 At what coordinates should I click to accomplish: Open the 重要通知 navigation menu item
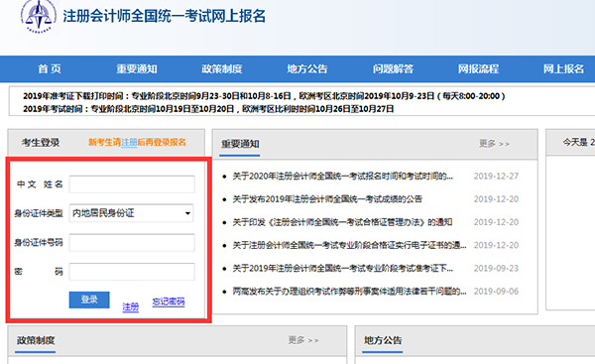[x=137, y=68]
